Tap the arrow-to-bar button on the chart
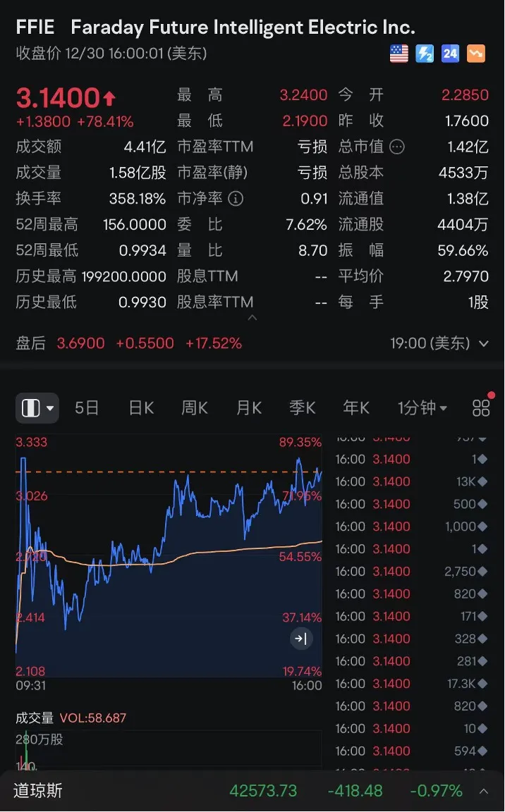Image resolution: width=505 pixels, height=812 pixels. 301,639
